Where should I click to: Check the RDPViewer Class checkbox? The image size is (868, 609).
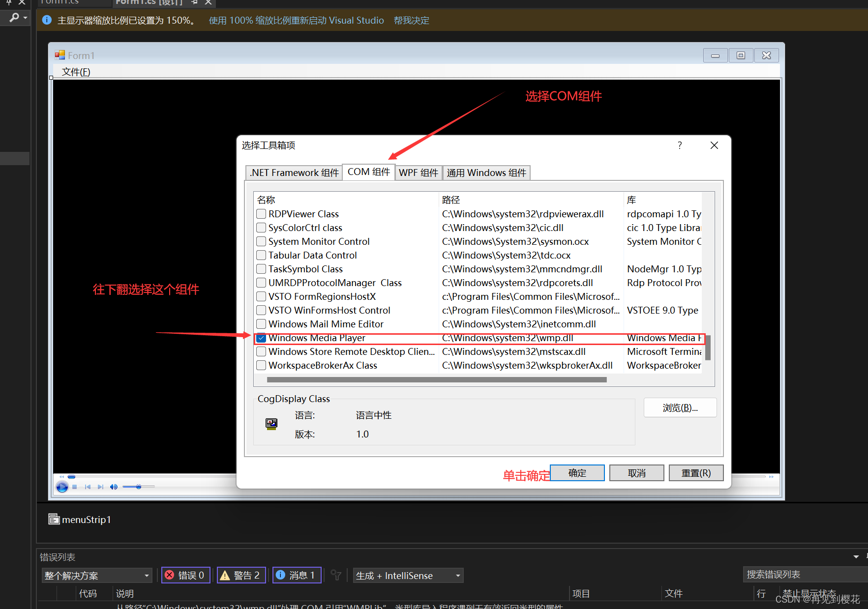click(x=261, y=214)
